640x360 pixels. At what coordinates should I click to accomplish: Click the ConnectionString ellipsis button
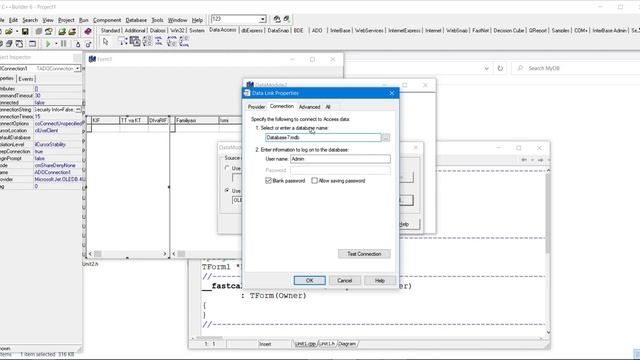click(78, 109)
